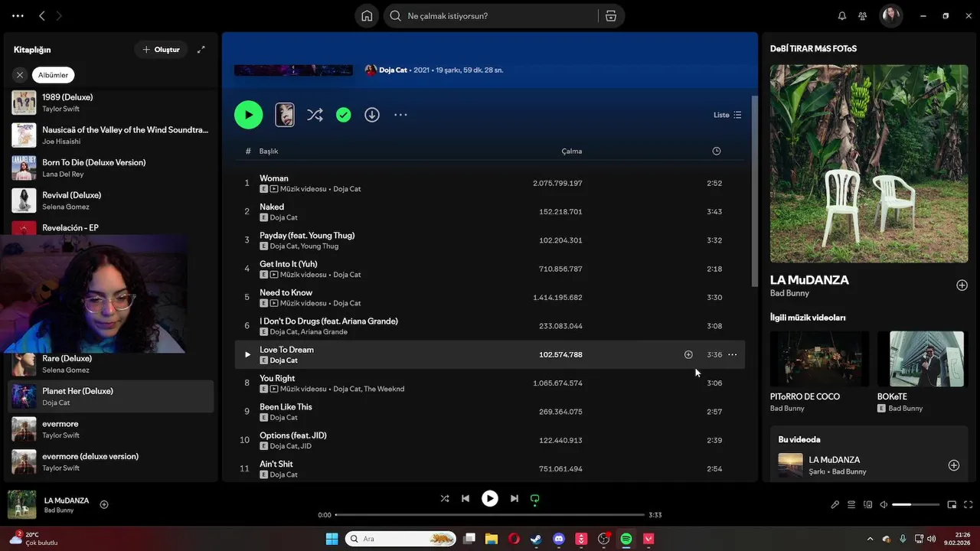Open the Nausicaä Soundtrack album in the library

tap(111, 135)
